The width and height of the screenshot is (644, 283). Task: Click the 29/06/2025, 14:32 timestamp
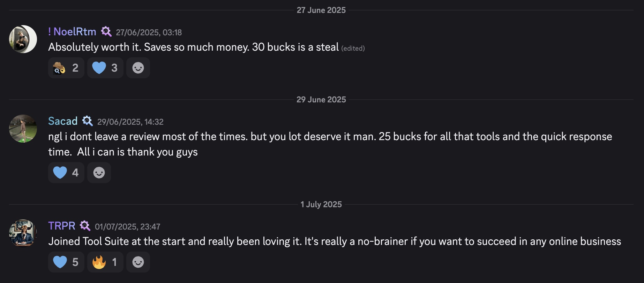coord(130,122)
